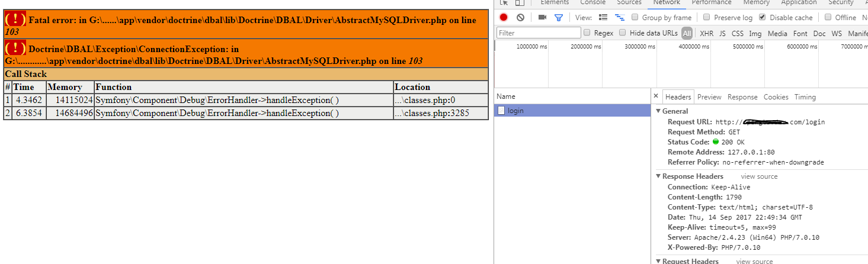Image resolution: width=868 pixels, height=264 pixels.
Task: Select the waterfall overview view icon
Action: [620, 18]
